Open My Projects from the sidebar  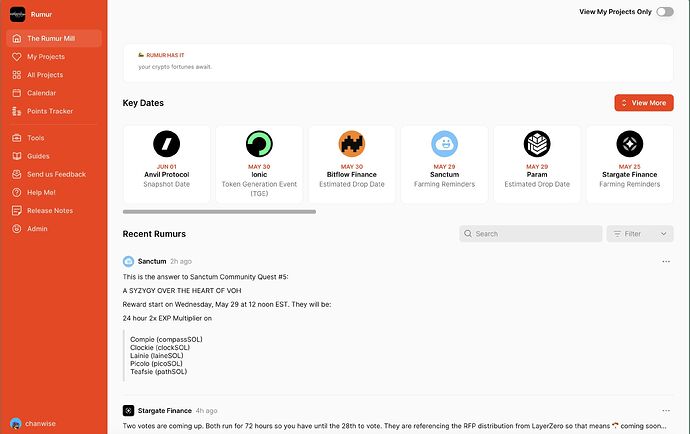(x=46, y=57)
